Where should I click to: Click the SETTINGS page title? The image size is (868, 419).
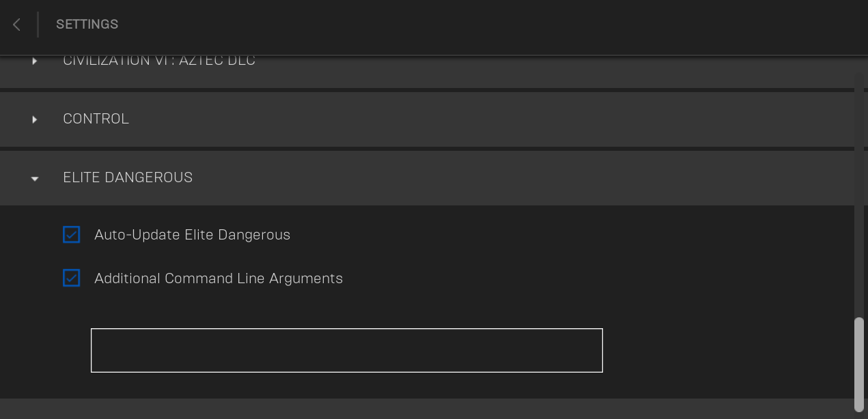[87, 25]
